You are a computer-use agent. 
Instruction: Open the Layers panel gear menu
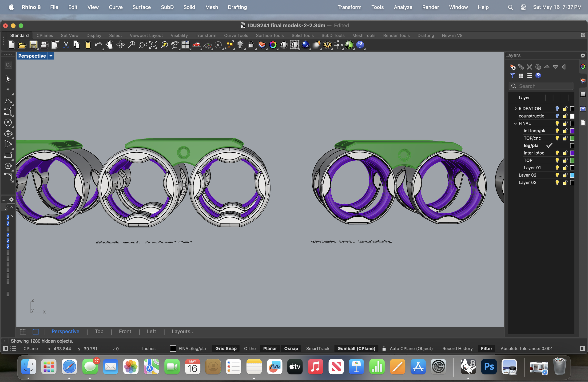click(583, 55)
